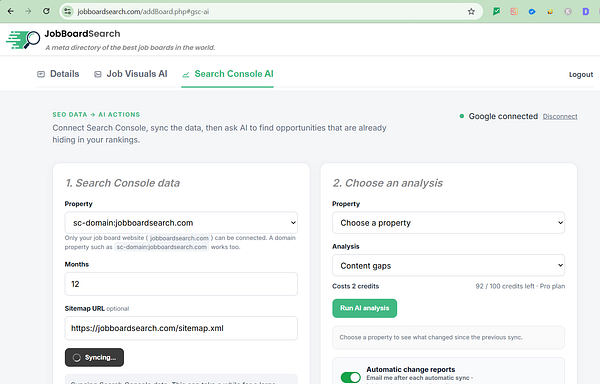Open the purple D extension icon
Image resolution: width=600 pixels, height=384 pixels.
[585, 11]
